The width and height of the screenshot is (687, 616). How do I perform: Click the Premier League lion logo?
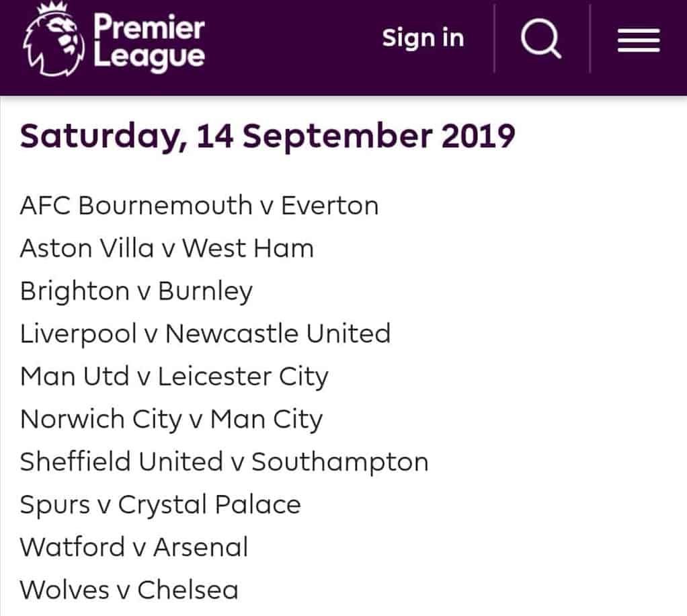click(x=54, y=40)
